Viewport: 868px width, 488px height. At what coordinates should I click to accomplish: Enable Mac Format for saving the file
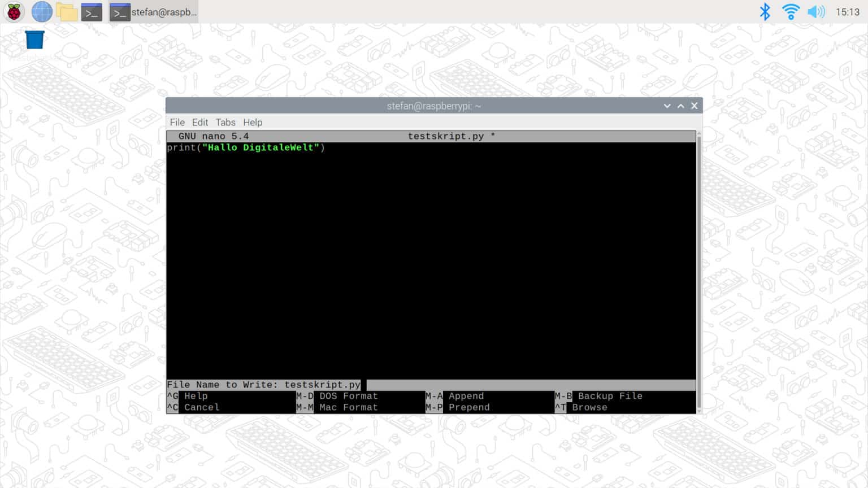[x=348, y=407]
